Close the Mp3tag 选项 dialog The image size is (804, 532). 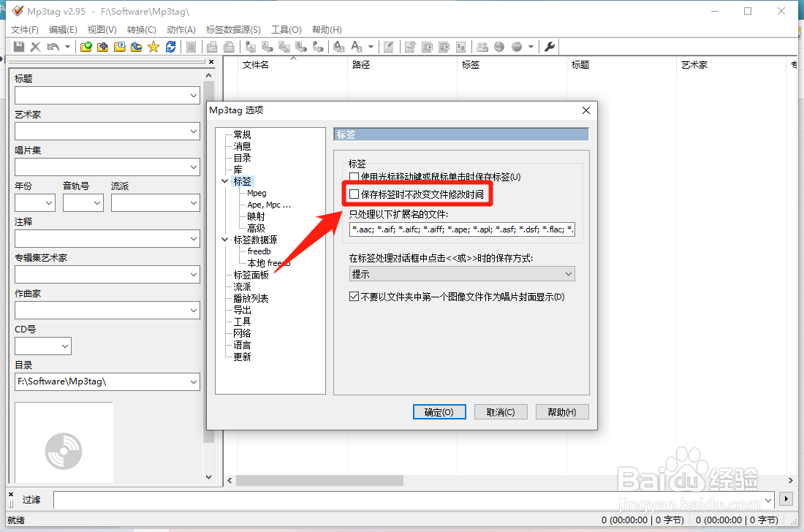586,110
